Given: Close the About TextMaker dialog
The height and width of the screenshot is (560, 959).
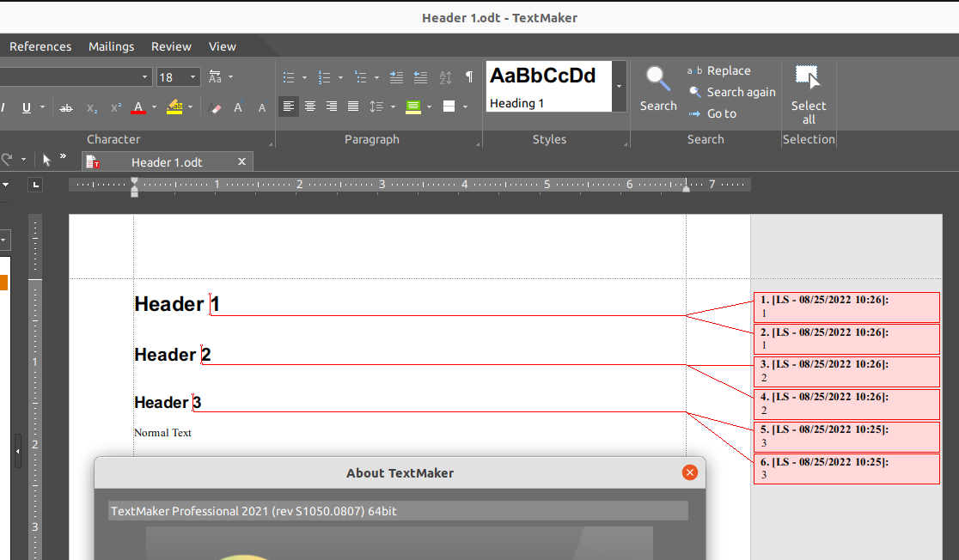Looking at the screenshot, I should [x=689, y=472].
